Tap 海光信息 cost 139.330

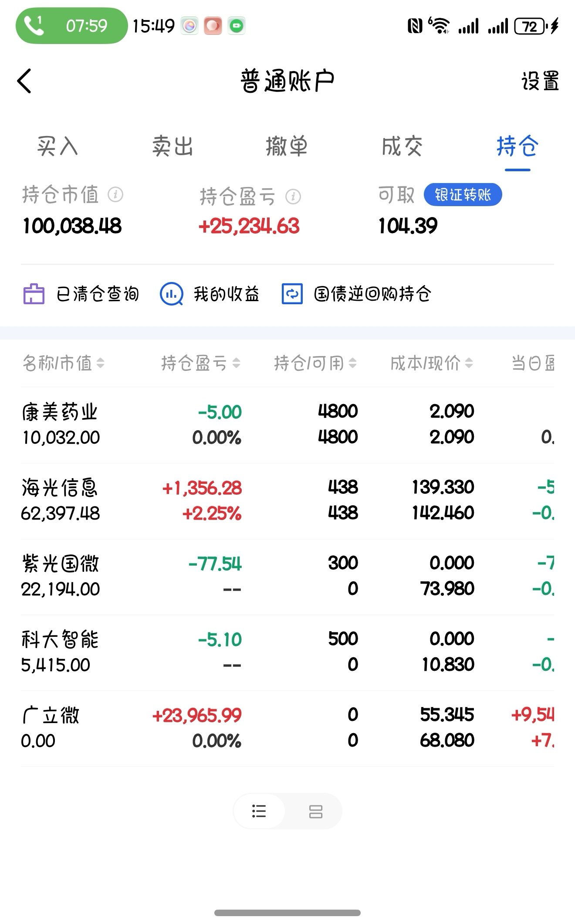443,487
